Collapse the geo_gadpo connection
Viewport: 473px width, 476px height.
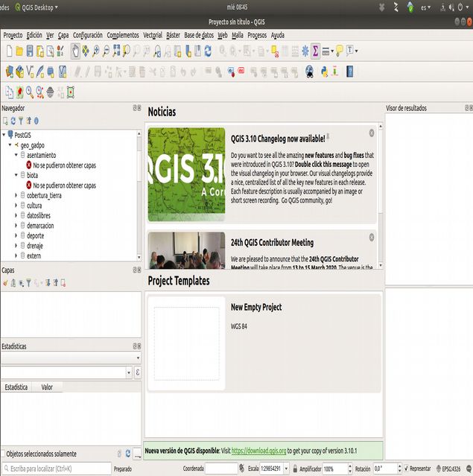point(10,145)
